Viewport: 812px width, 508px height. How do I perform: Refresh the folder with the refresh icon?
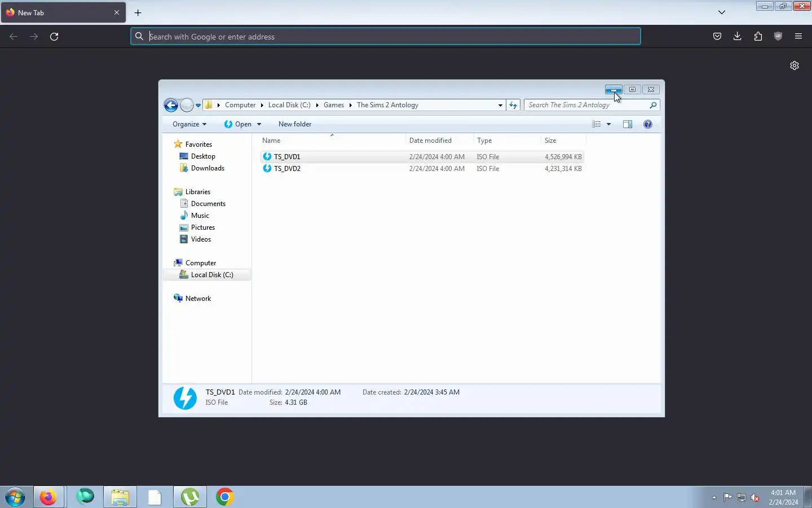pyautogui.click(x=513, y=105)
